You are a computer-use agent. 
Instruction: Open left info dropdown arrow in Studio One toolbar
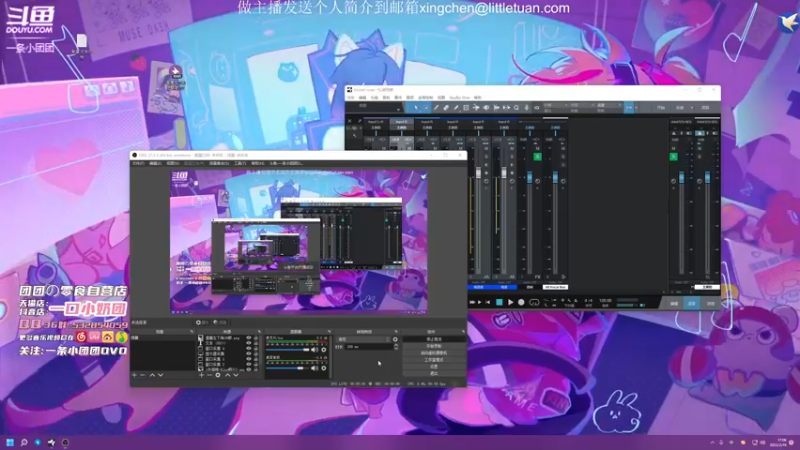click(398, 110)
